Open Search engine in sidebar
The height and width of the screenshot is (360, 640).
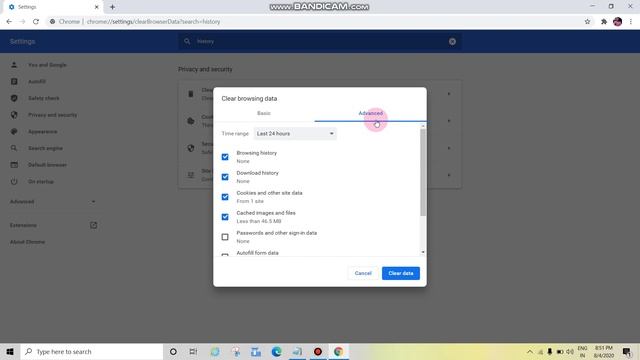(45, 148)
